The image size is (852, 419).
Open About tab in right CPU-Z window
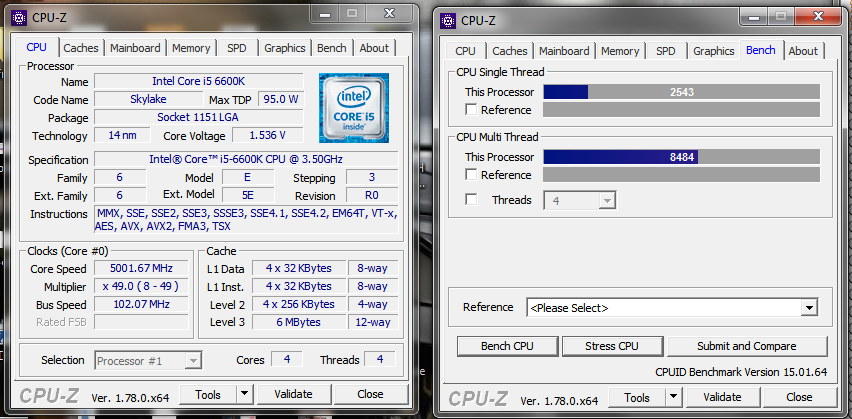point(803,51)
